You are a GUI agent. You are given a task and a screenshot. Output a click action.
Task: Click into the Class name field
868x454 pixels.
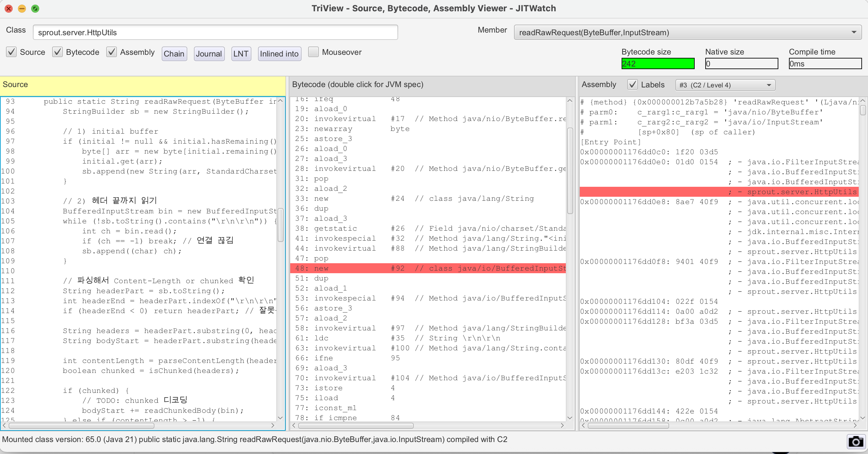(x=215, y=32)
